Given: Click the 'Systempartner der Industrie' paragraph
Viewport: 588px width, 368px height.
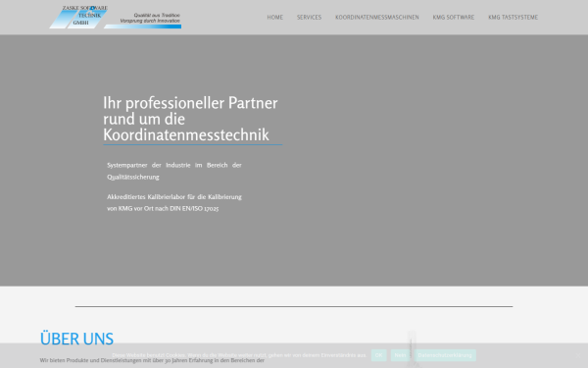Looking at the screenshot, I should tap(174, 171).
